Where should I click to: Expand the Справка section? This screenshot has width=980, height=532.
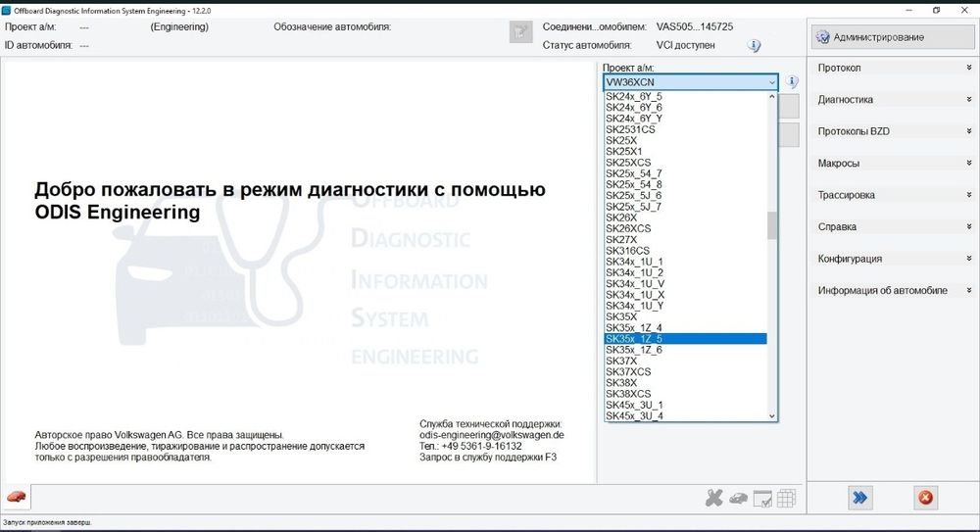[x=895, y=227]
